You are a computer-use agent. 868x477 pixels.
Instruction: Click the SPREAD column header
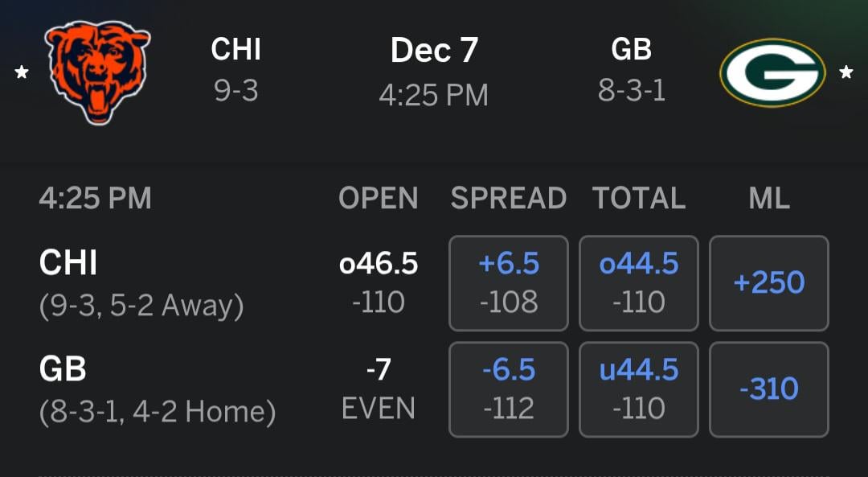508,198
